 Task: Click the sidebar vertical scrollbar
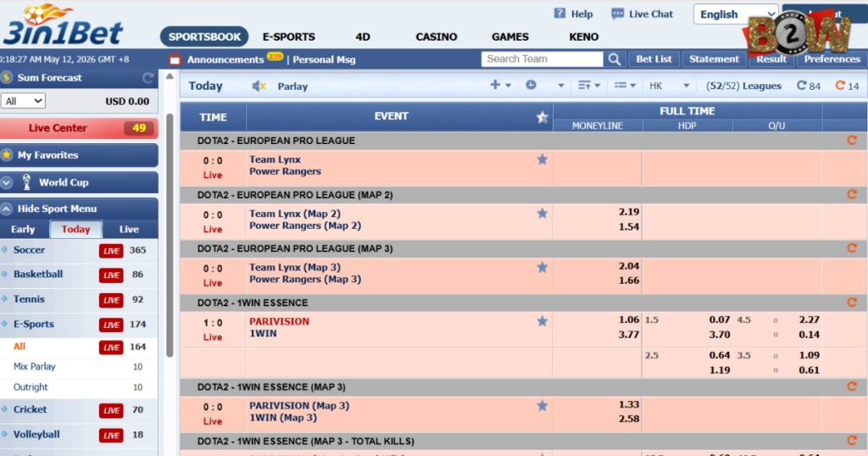point(170,235)
